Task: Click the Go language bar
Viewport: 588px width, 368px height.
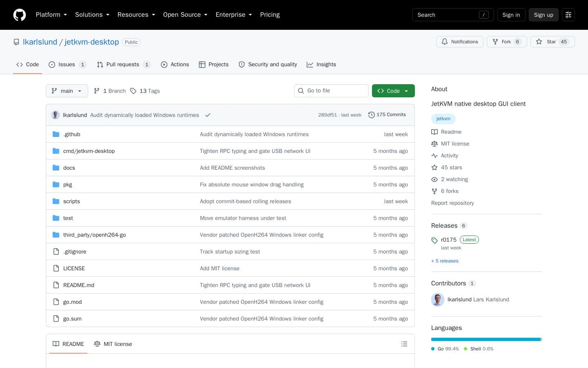Action: 486,339
